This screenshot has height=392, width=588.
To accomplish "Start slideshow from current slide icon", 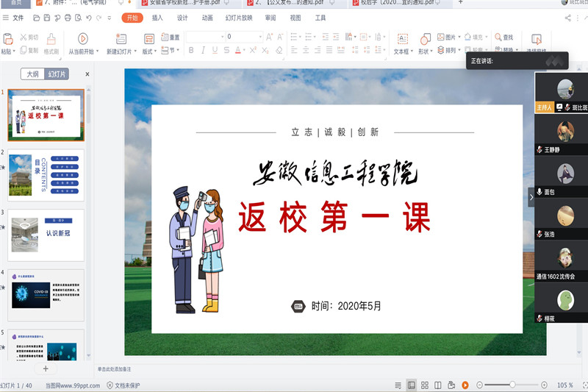I will tap(82, 38).
